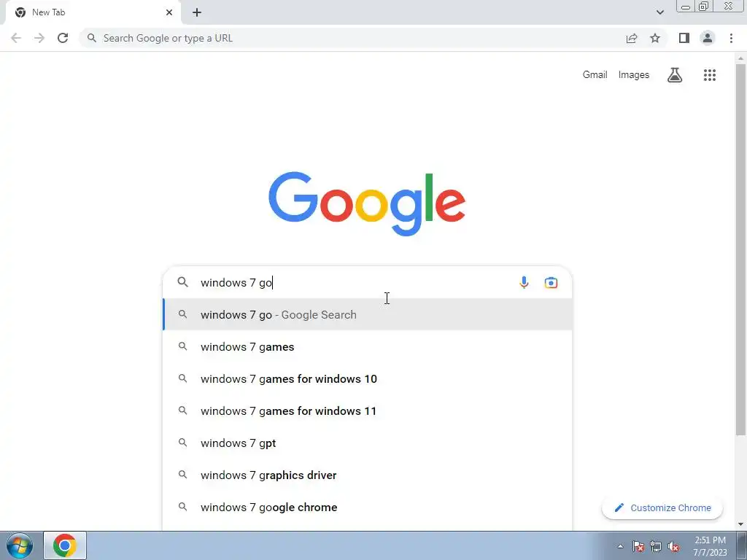Select suggestion 'windows 7 go - Google Search'
Image resolution: width=747 pixels, height=560 pixels.
(368, 315)
